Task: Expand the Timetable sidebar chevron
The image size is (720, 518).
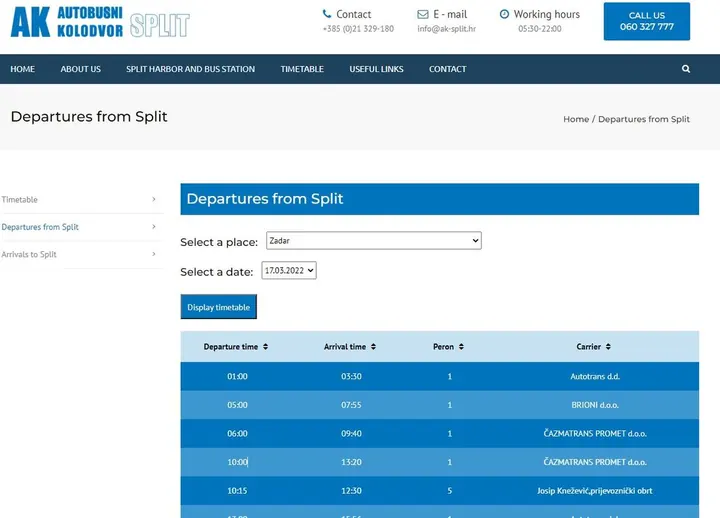Action: click(154, 199)
